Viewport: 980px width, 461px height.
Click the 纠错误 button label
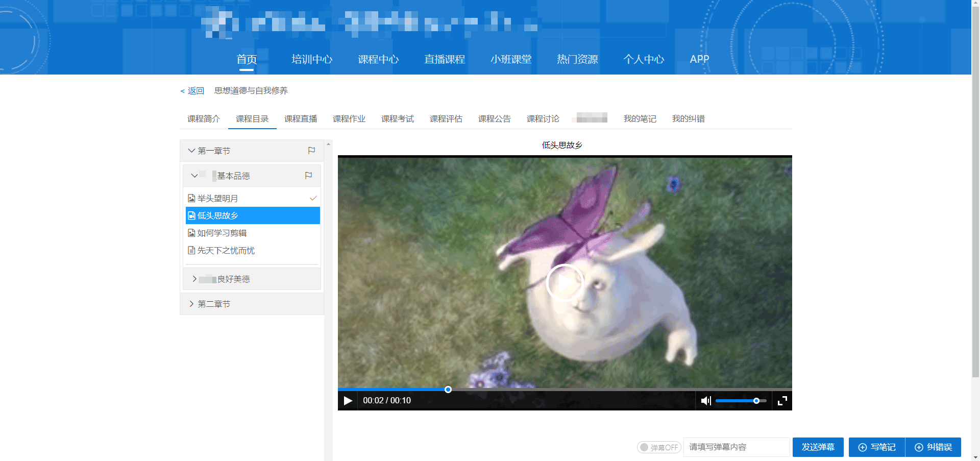940,447
